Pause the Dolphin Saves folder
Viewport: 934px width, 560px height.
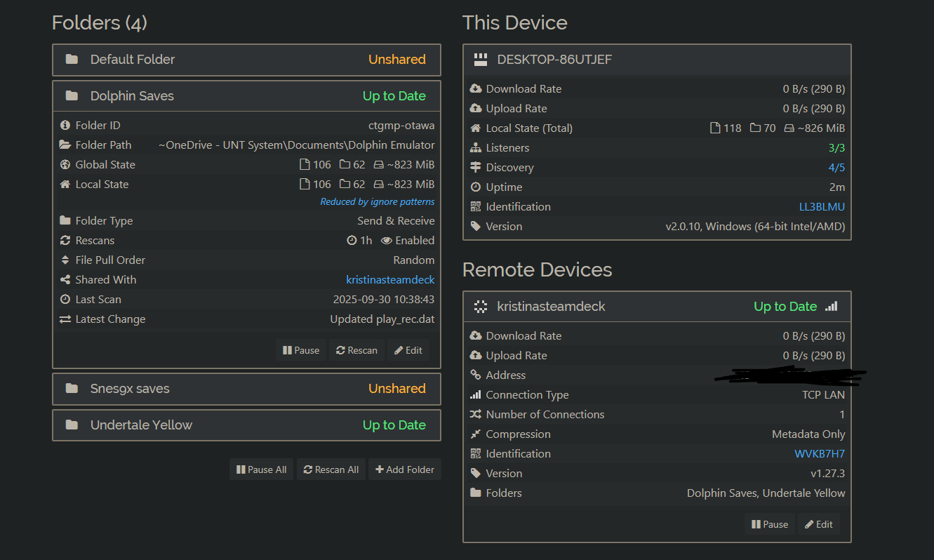301,350
